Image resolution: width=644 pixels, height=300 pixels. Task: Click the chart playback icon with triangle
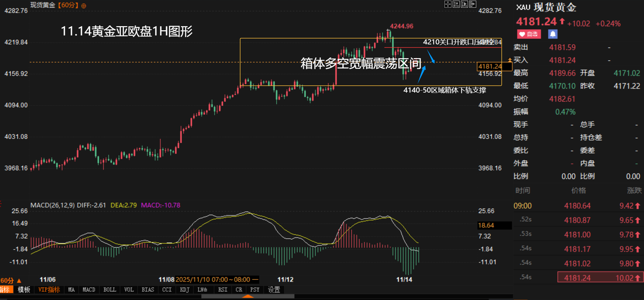pos(464,4)
